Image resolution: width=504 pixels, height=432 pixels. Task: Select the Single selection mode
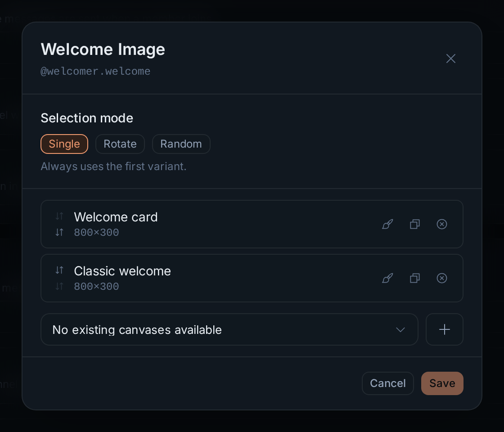(x=64, y=144)
